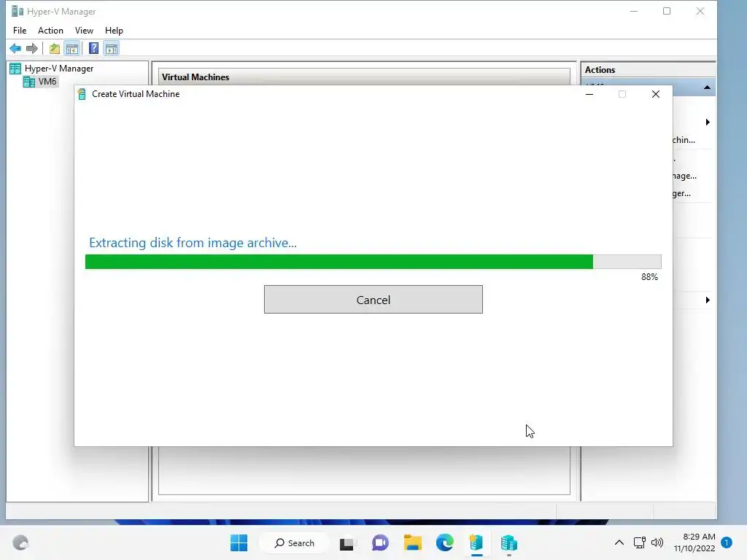The width and height of the screenshot is (747, 560).
Task: Expand the first Actions submenu arrow
Action: pos(708,122)
